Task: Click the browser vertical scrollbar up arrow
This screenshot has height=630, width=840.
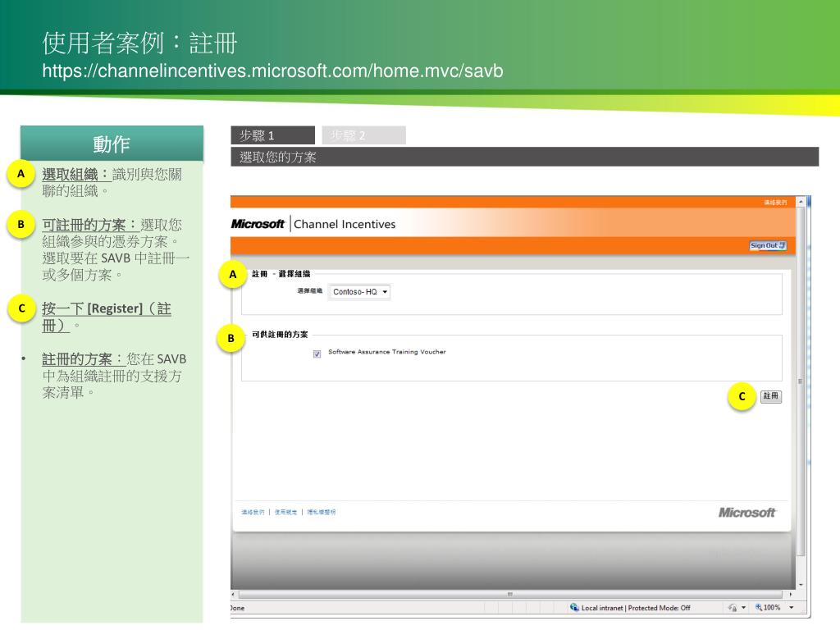Action: 801,202
